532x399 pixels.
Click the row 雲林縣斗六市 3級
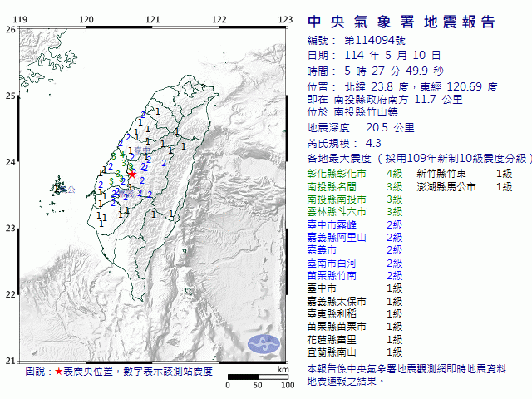coord(355,212)
